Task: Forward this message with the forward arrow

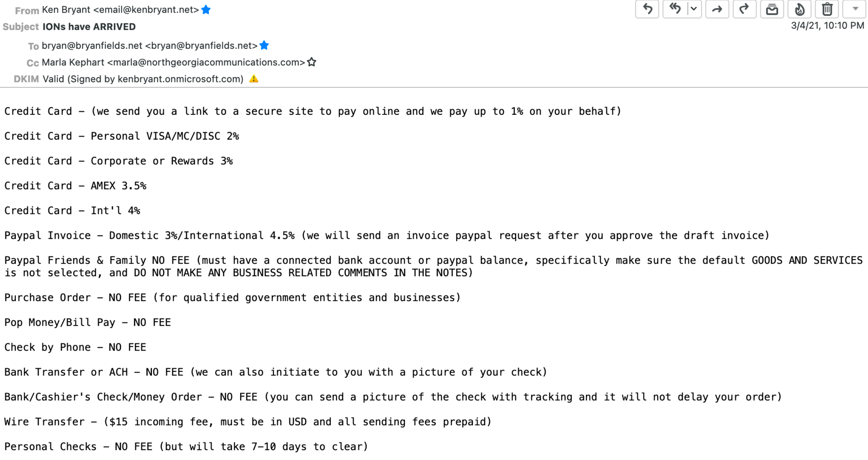Action: tap(717, 9)
